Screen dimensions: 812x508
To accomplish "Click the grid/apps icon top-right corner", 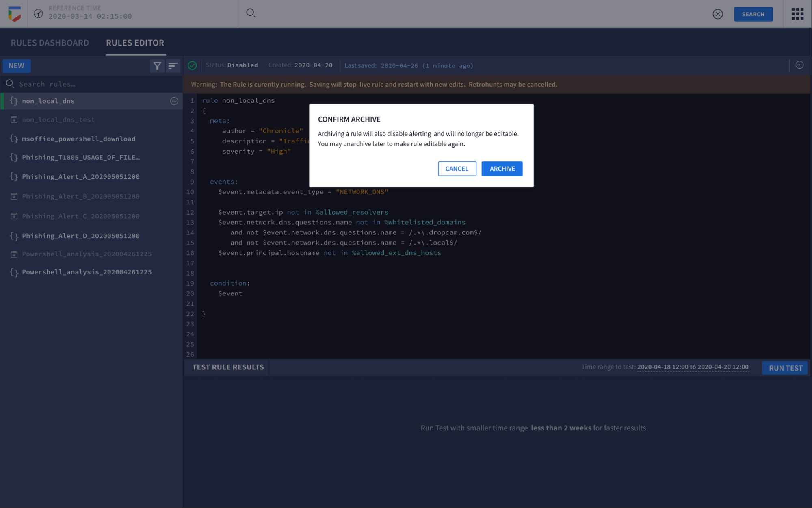I will point(798,13).
